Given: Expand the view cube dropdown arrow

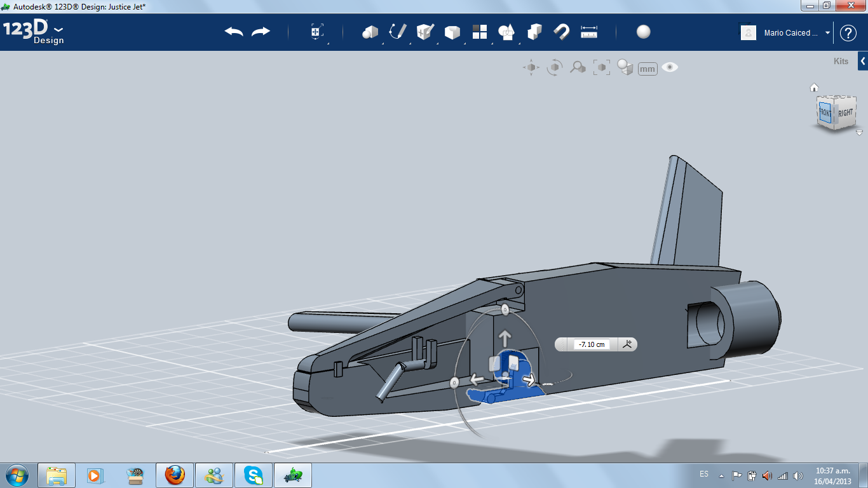Looking at the screenshot, I should [x=859, y=133].
